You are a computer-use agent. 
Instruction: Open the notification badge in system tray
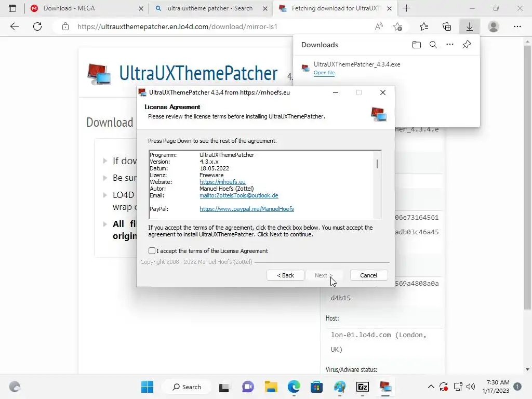(517, 387)
